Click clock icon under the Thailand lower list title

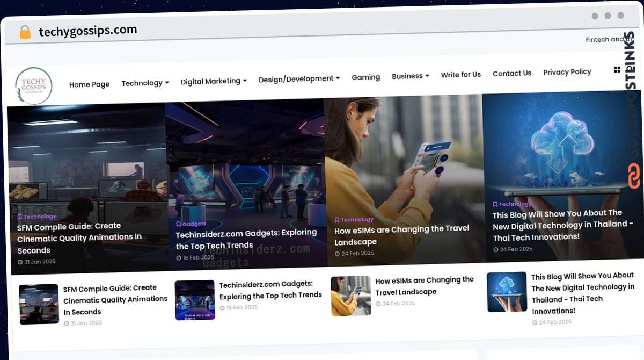coord(535,322)
